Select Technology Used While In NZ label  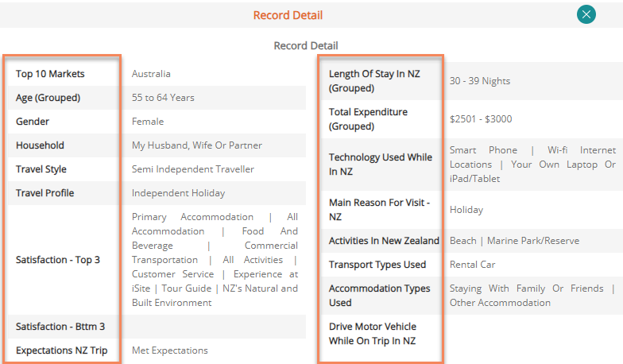point(380,165)
